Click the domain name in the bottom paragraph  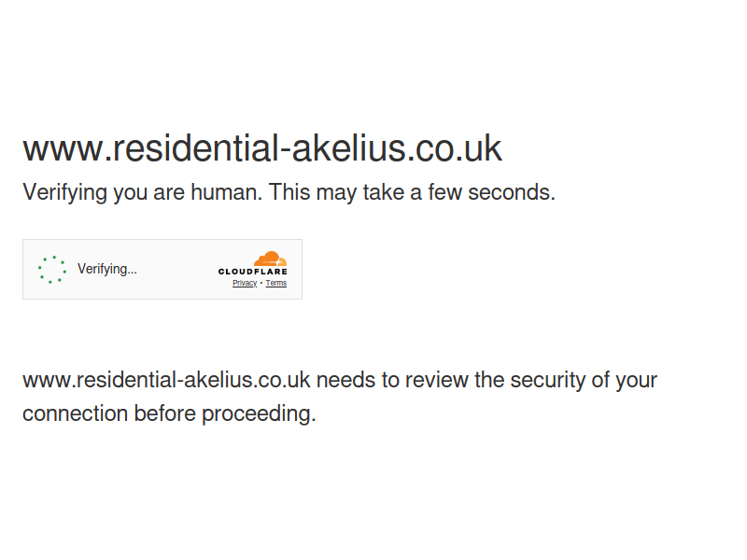tap(166, 380)
